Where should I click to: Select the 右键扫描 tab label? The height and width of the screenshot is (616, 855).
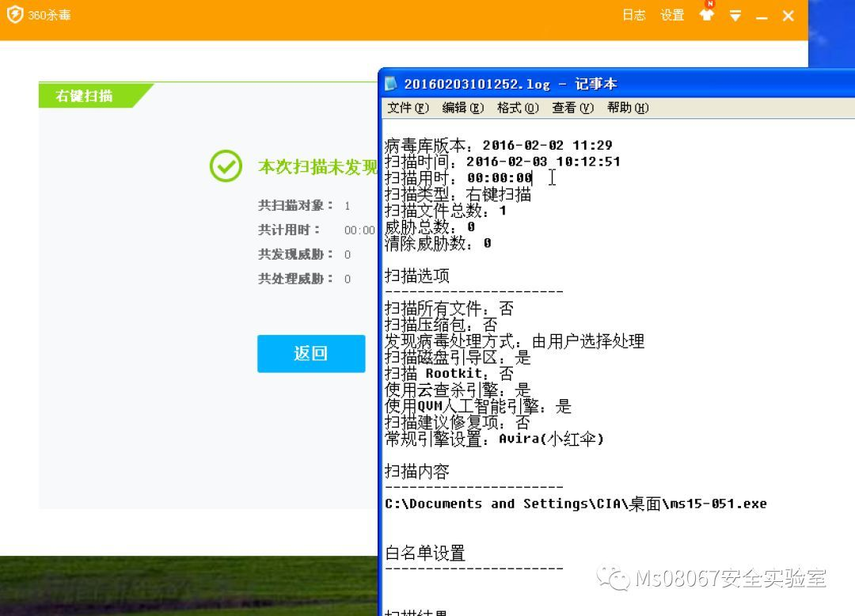84,96
